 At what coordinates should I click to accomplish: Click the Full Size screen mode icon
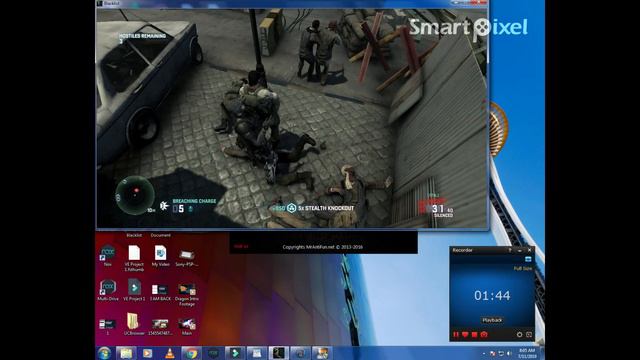[x=528, y=259]
